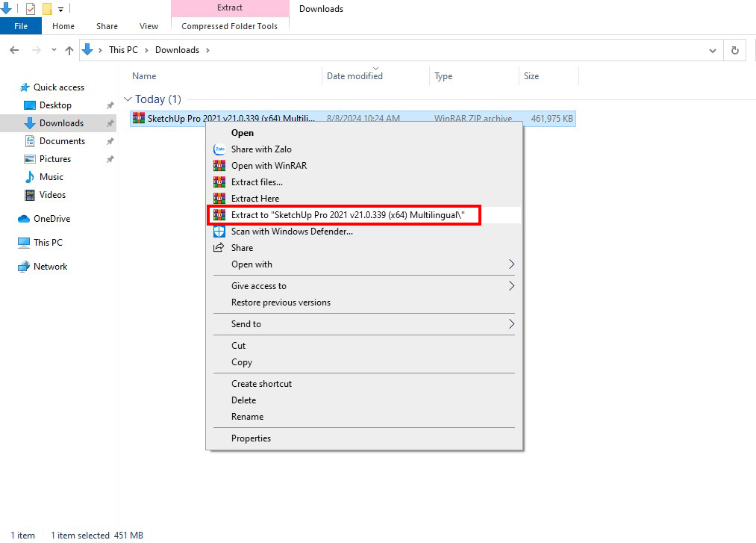The width and height of the screenshot is (756, 543).
Task: Switch to the View ribbon tab
Action: (149, 26)
